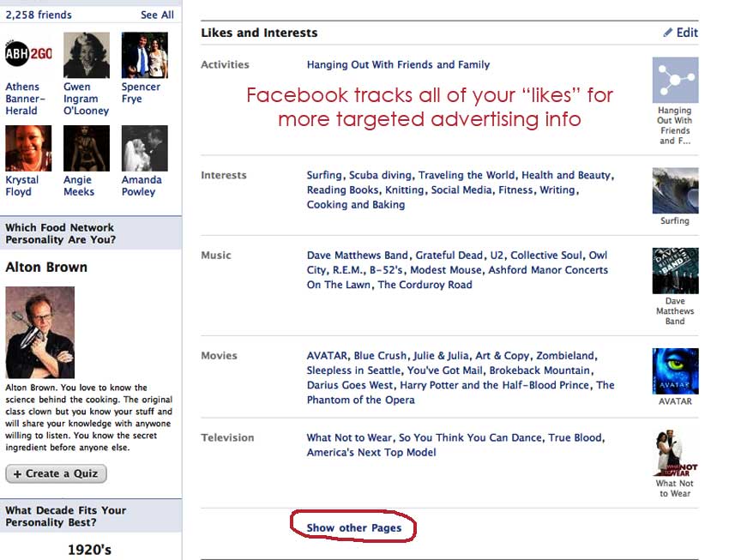This screenshot has height=560, width=741.
Task: Click the Scuba diving interest link
Action: click(x=381, y=175)
